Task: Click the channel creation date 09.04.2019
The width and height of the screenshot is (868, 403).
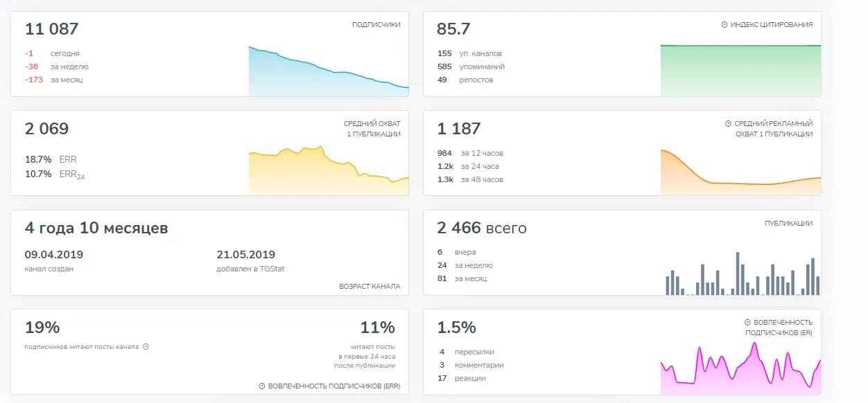Action: [x=53, y=255]
